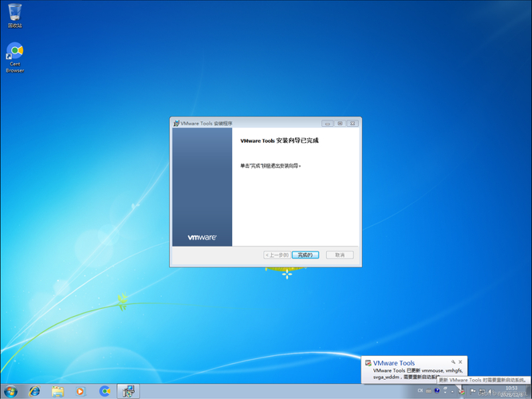The image size is (532, 399).
Task: Click the VMware Tools balloon title text
Action: [394, 363]
